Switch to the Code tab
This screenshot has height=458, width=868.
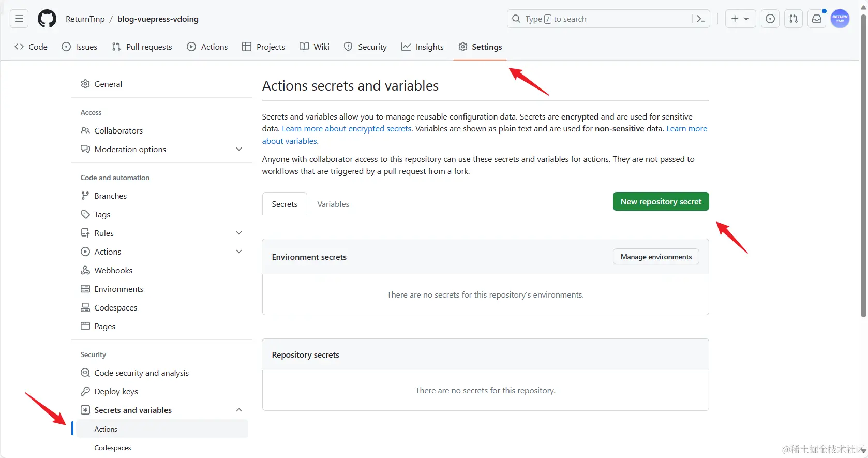pos(31,47)
